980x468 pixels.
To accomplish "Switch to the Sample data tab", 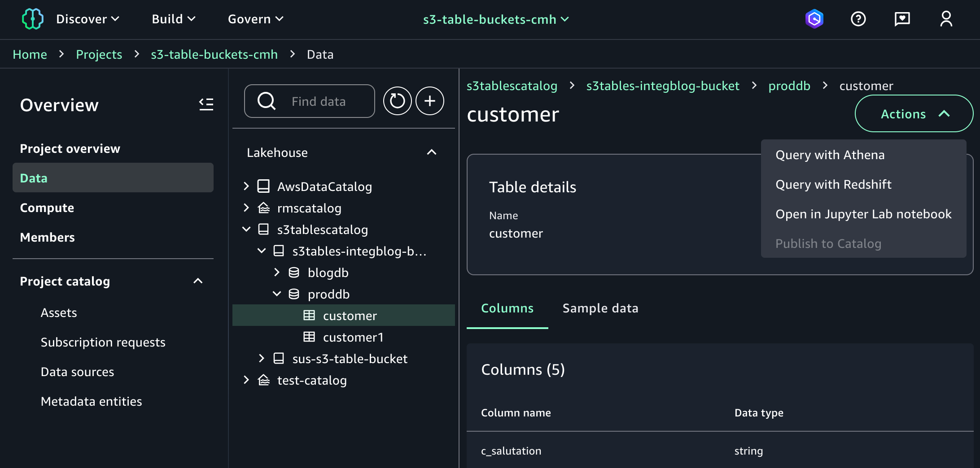I will click(x=600, y=308).
